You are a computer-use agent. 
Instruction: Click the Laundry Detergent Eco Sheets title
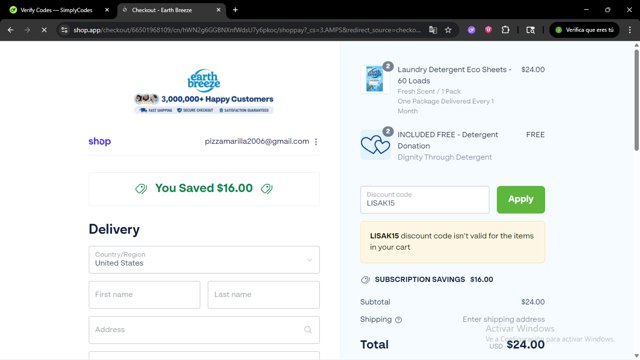tap(454, 75)
